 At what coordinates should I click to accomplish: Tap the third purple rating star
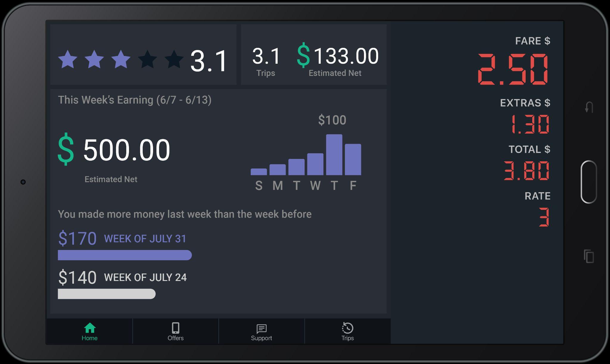pyautogui.click(x=121, y=59)
